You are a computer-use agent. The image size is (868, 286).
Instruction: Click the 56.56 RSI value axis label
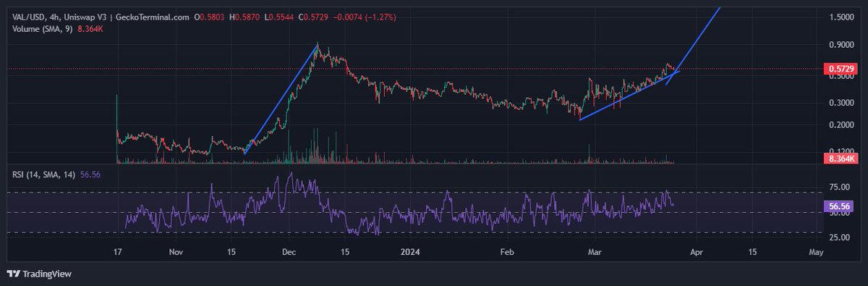[x=839, y=206]
